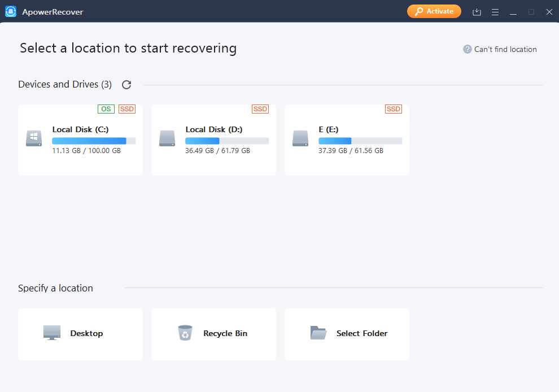Click the OS badge on Local Disk (C:)
This screenshot has height=392, width=559.
(x=106, y=108)
